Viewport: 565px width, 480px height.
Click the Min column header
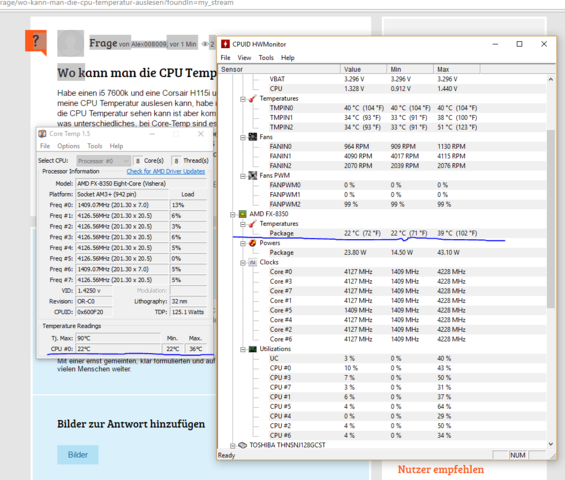tap(410, 69)
